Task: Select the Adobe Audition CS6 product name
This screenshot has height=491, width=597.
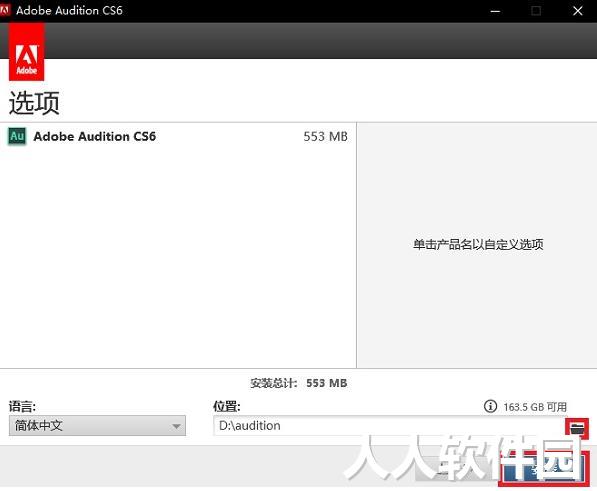Action: [x=95, y=136]
